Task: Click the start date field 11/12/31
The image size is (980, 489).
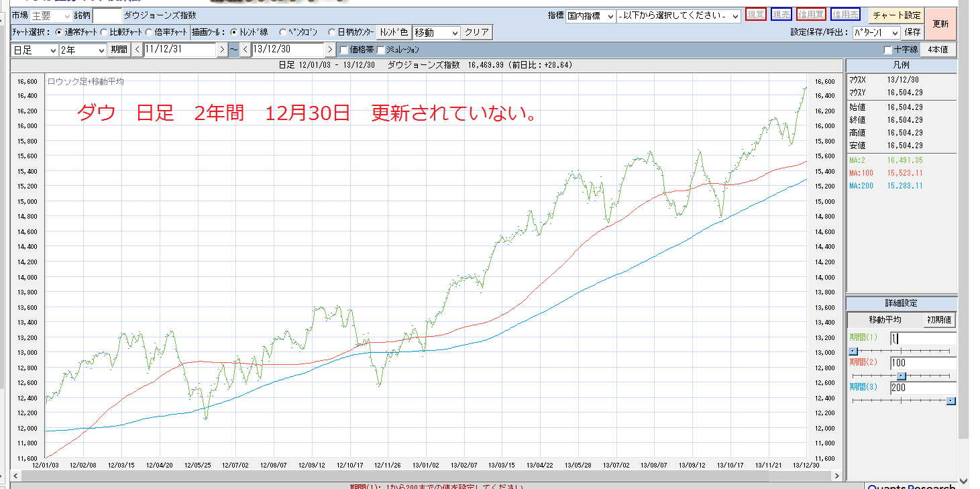Action: (180, 49)
